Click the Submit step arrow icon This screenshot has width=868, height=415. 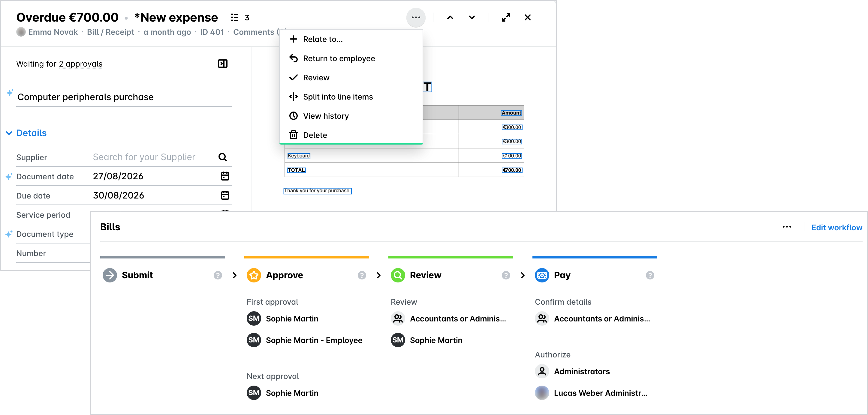pyautogui.click(x=110, y=275)
